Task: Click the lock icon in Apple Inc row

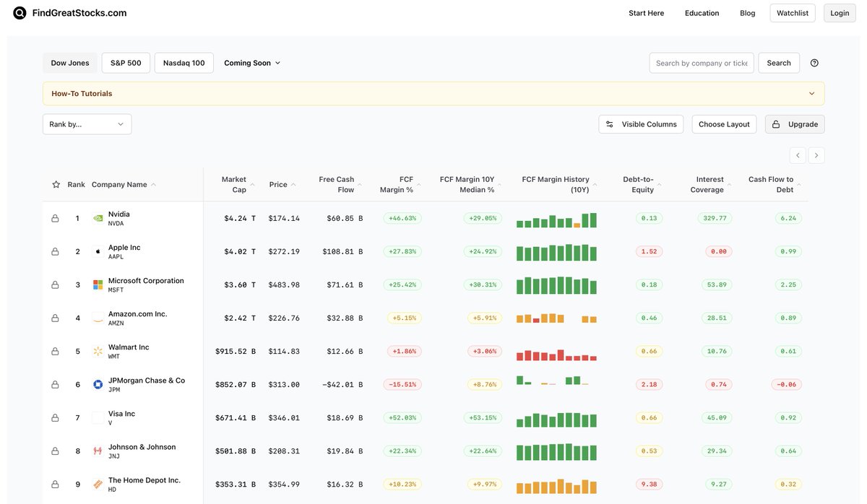Action: [x=55, y=251]
